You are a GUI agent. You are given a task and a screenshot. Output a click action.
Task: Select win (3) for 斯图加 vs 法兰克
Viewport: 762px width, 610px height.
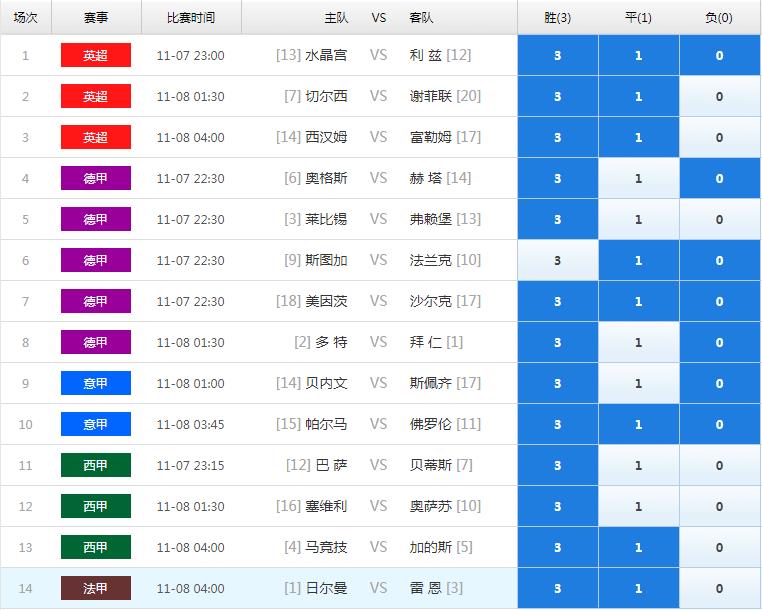(x=557, y=260)
